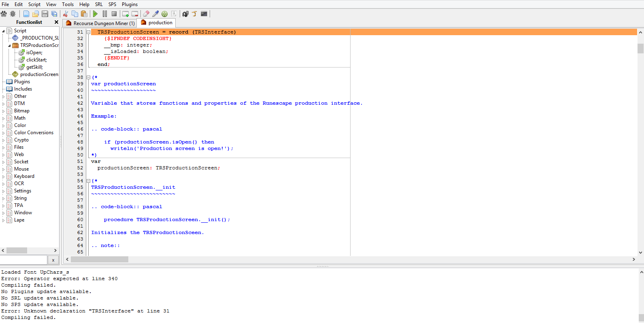Switch to Recourse Dungeon Miner (1) tab
The height and width of the screenshot is (323, 644).
point(100,23)
